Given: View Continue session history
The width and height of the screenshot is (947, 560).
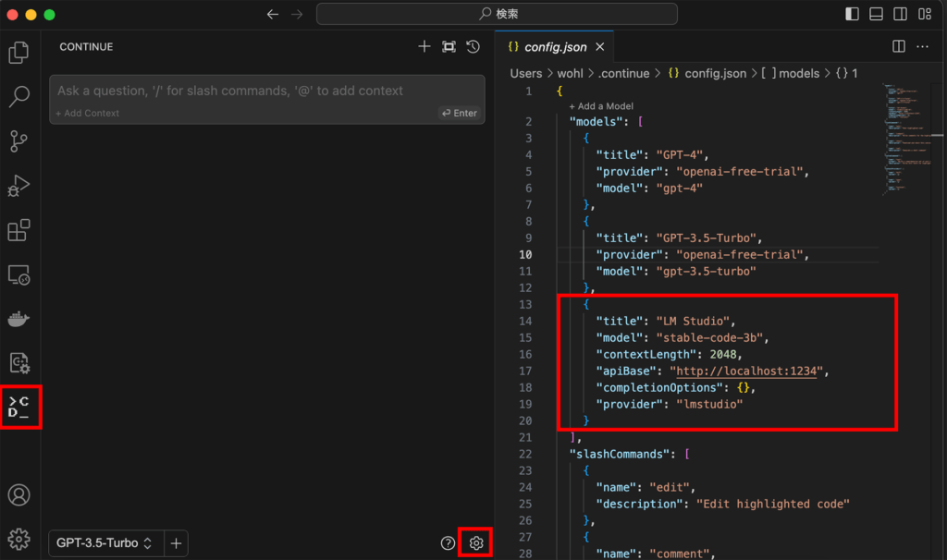Looking at the screenshot, I should tap(473, 46).
